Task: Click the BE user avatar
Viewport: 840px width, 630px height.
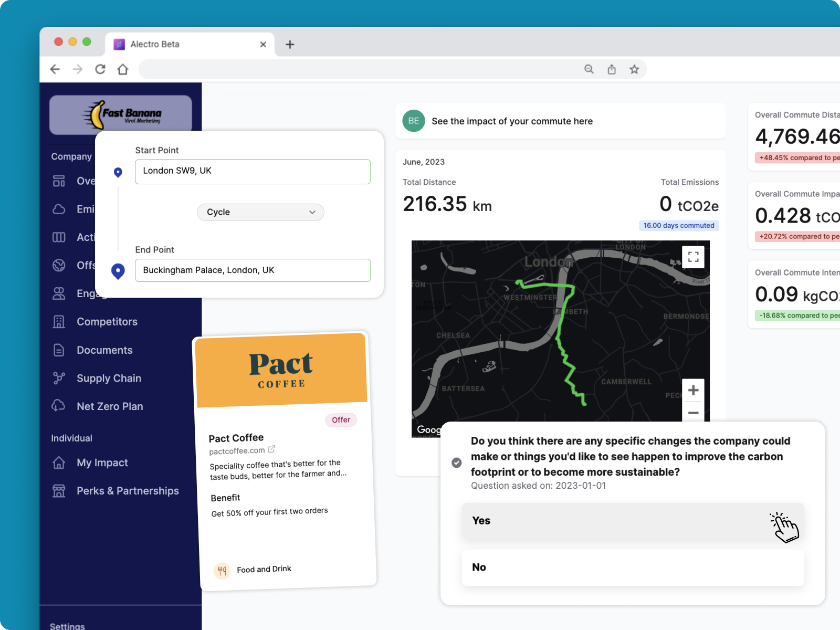Action: [414, 121]
